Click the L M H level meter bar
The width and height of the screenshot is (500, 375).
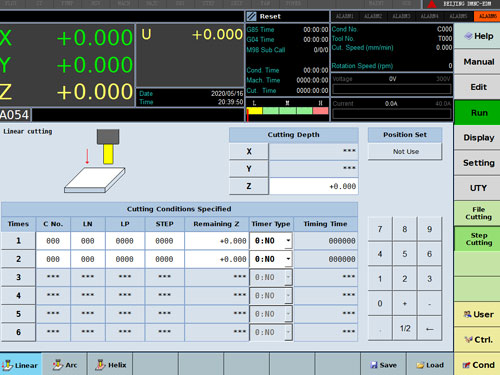click(x=287, y=111)
